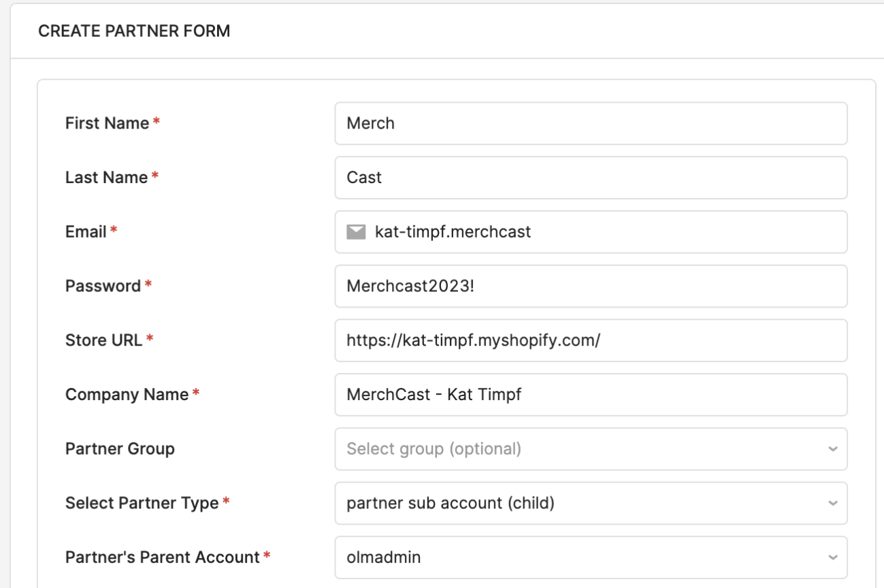Click the First Name input containing Merch
The image size is (884, 588).
(591, 123)
